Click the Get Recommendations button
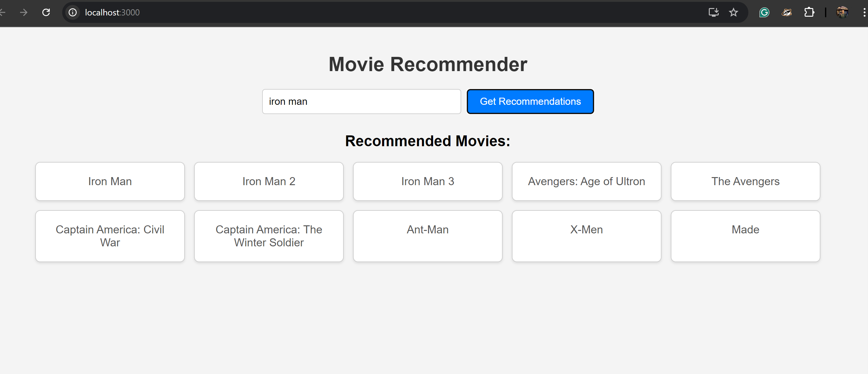Viewport: 868px width, 374px height. click(x=530, y=101)
